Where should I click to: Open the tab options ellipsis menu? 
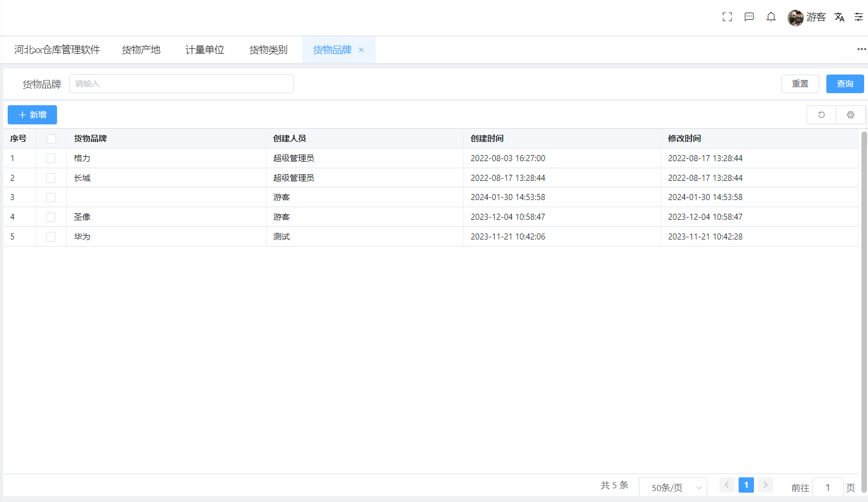point(861,49)
